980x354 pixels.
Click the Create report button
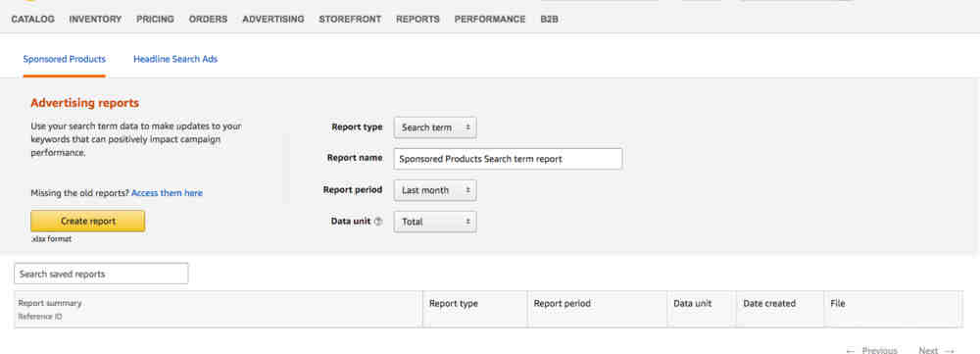pyautogui.click(x=87, y=221)
